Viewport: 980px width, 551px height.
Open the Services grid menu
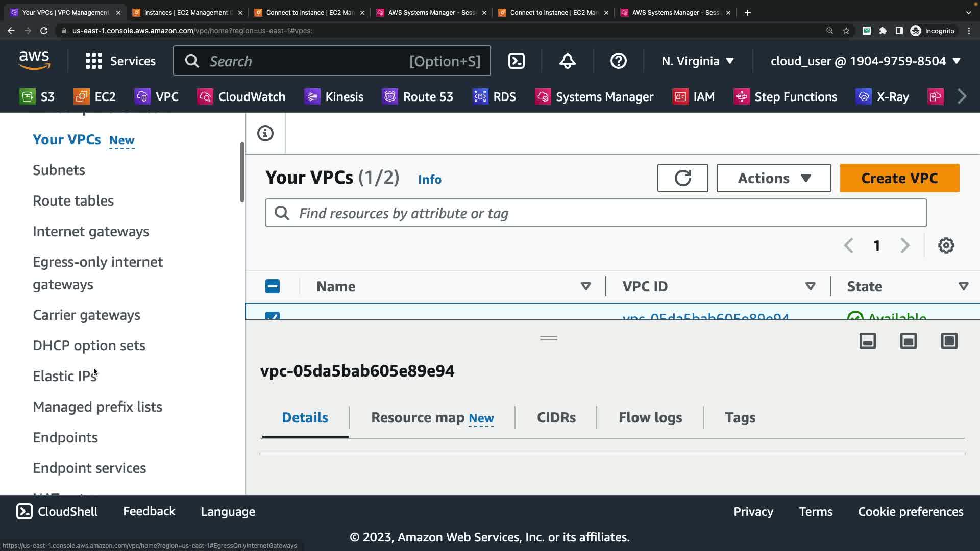pos(120,61)
